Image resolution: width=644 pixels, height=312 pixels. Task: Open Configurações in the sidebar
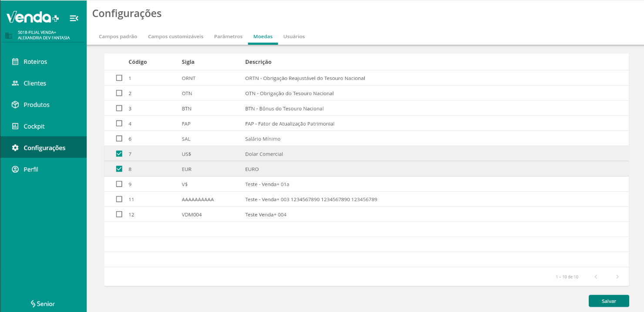tap(44, 148)
